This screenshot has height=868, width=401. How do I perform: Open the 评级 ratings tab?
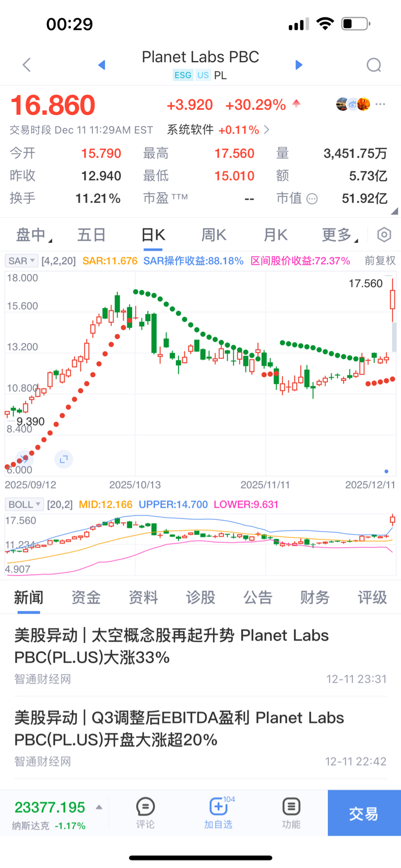(x=372, y=597)
